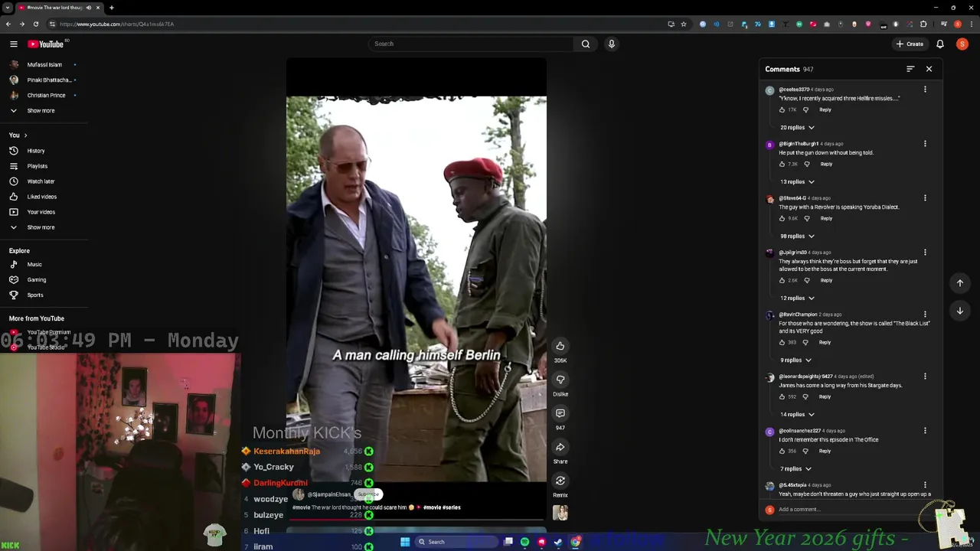This screenshot has width=980, height=551.
Task: Expand 98 replies under @Steve64-G
Action: (797, 236)
